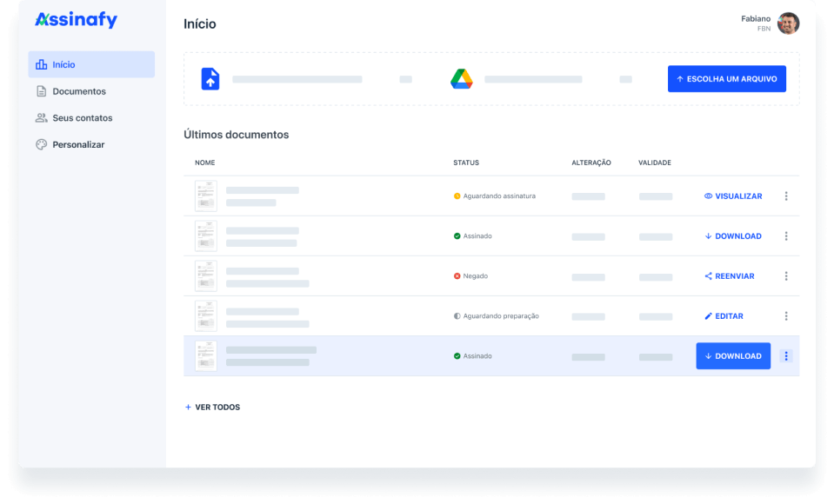Navigate to Seus contatos

[x=82, y=118]
